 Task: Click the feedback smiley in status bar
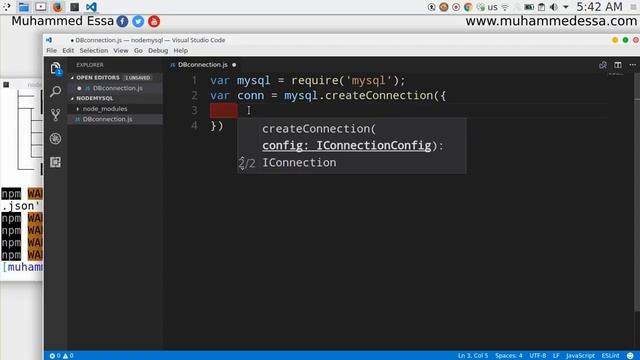tap(630, 356)
